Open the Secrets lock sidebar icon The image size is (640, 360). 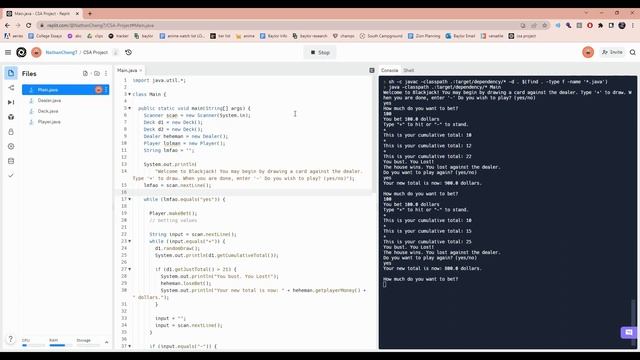coord(11,132)
